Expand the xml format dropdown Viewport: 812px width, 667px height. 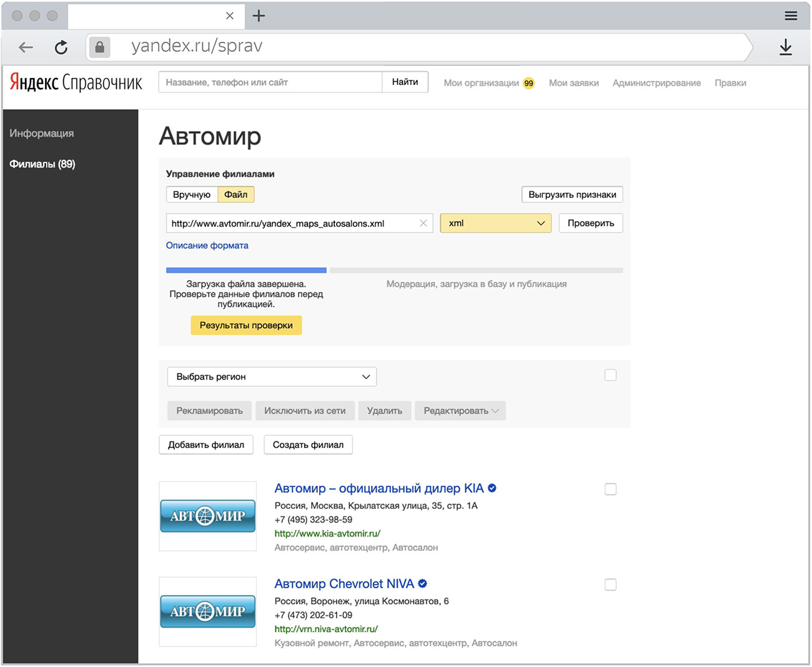tap(495, 223)
